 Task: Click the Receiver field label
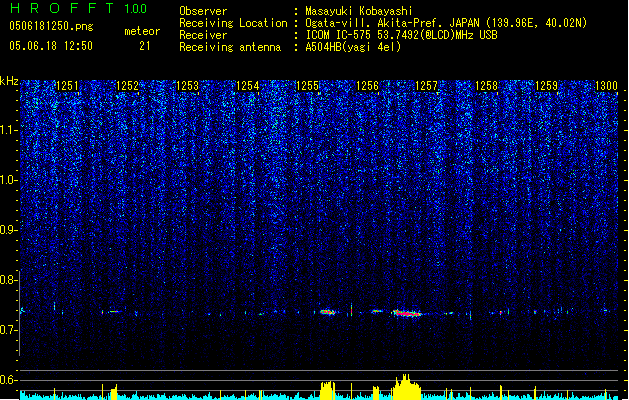203,35
